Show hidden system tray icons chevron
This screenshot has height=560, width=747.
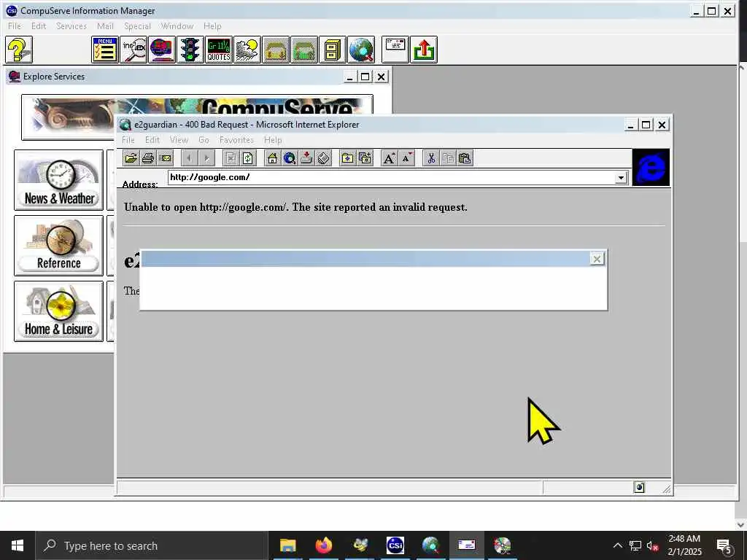(617, 545)
